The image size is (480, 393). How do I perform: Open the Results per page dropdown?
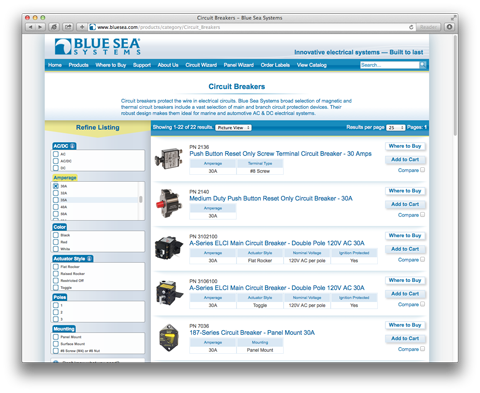point(396,128)
